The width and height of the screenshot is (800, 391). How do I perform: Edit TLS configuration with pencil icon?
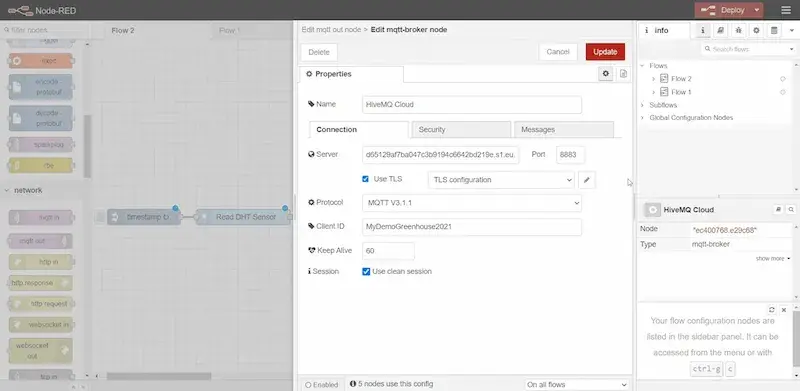click(587, 180)
